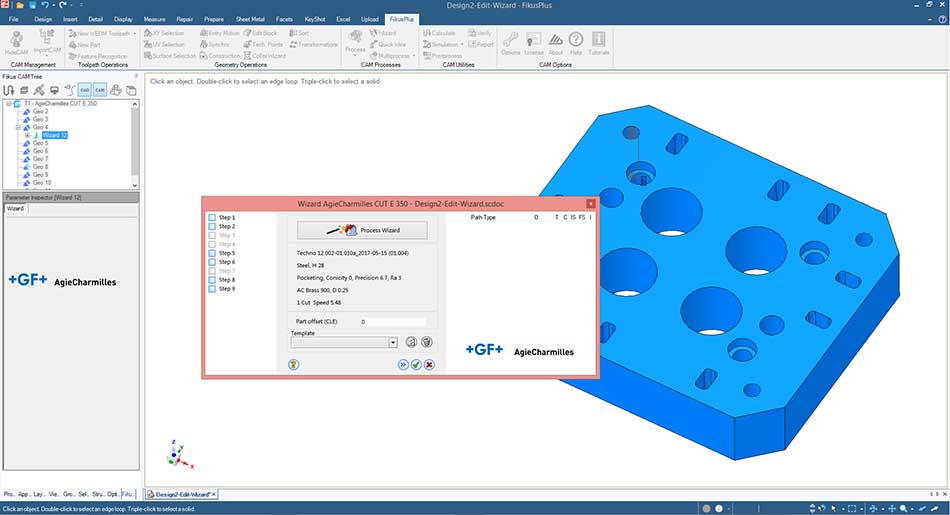
Task: Select Geo 7 in the CAM tree
Action: 40,159
